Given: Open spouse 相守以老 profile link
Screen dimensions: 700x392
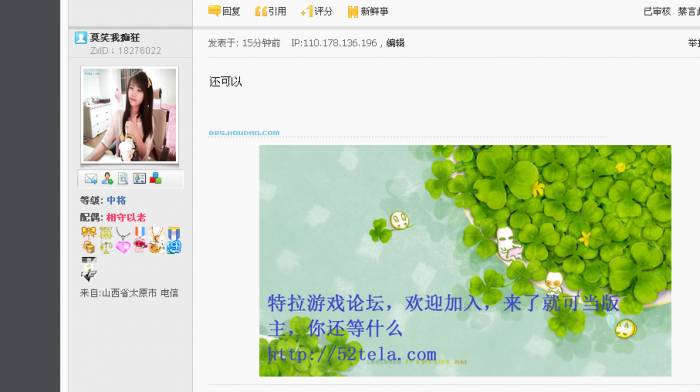Looking at the screenshot, I should click(126, 217).
